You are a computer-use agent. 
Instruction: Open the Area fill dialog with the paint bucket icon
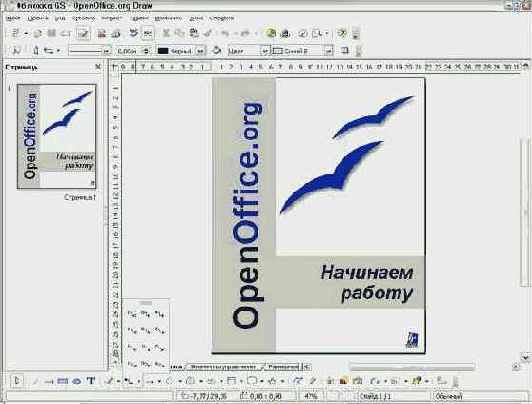(x=216, y=51)
